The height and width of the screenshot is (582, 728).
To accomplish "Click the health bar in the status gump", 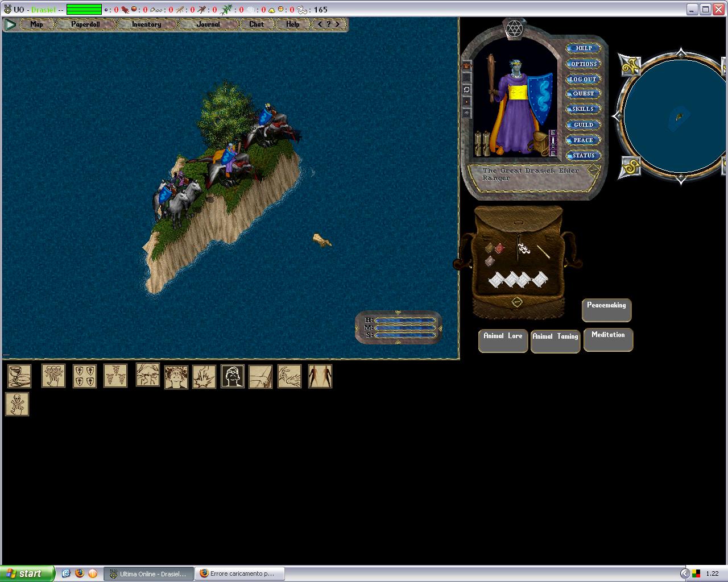I will 405,321.
